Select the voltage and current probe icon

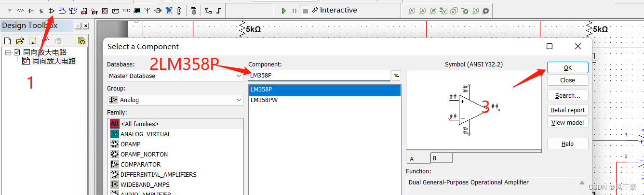pyautogui.click(x=455, y=11)
